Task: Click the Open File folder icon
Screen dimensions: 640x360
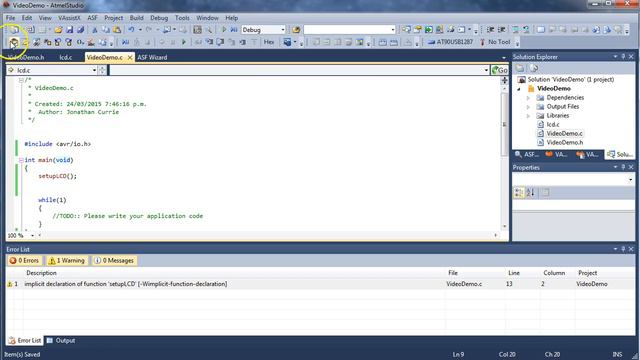Action: click(x=58, y=30)
